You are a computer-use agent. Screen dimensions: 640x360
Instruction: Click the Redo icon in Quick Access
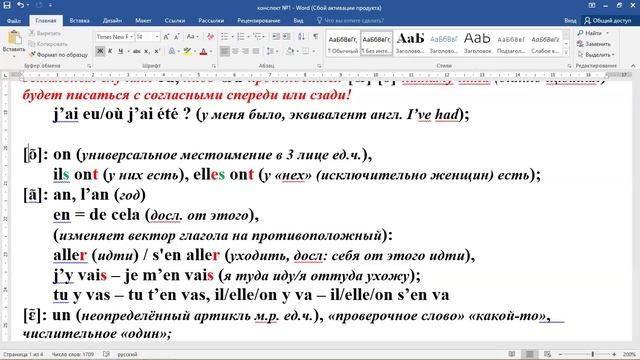coord(39,6)
